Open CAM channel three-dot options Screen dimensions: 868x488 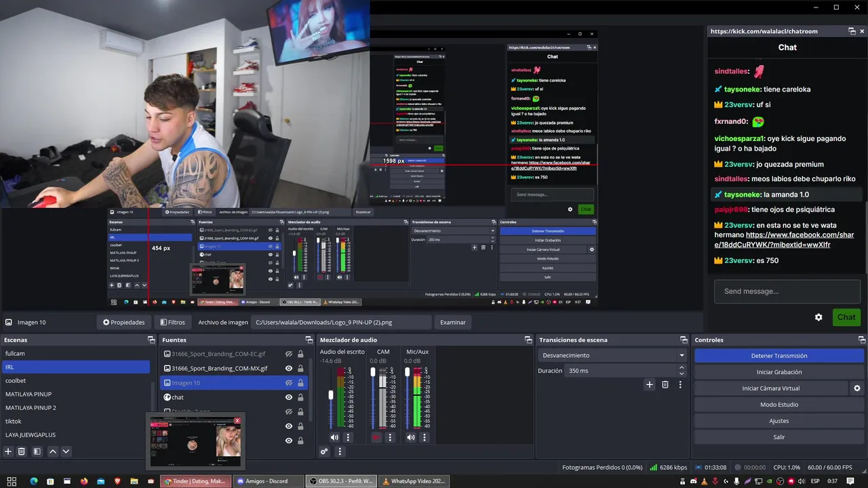point(390,437)
